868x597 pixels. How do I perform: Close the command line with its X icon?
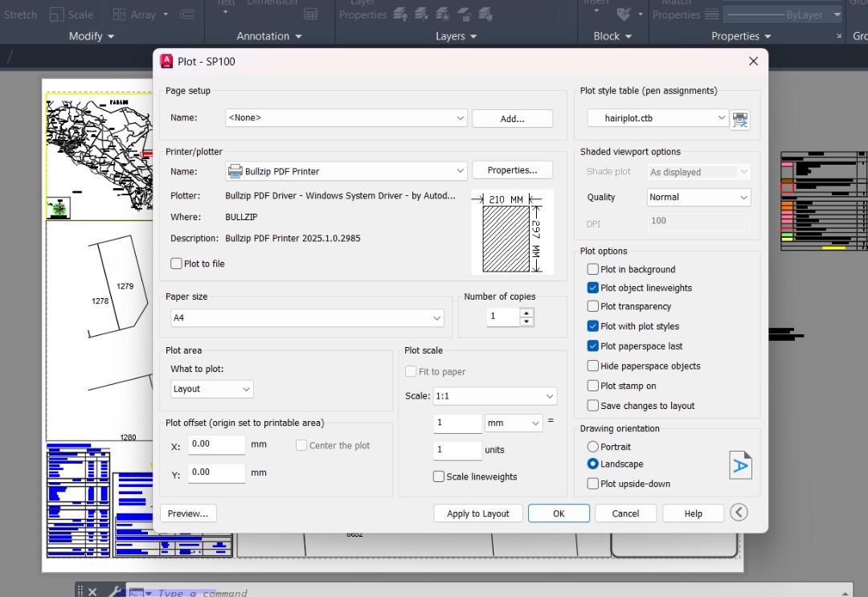92,592
